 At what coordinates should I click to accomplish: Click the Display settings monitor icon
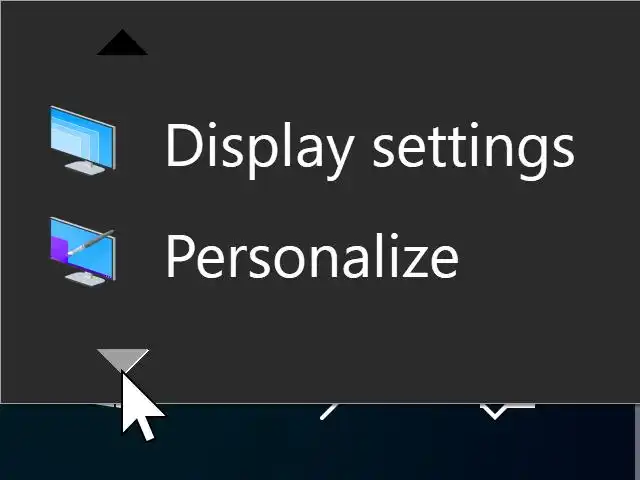(83, 140)
